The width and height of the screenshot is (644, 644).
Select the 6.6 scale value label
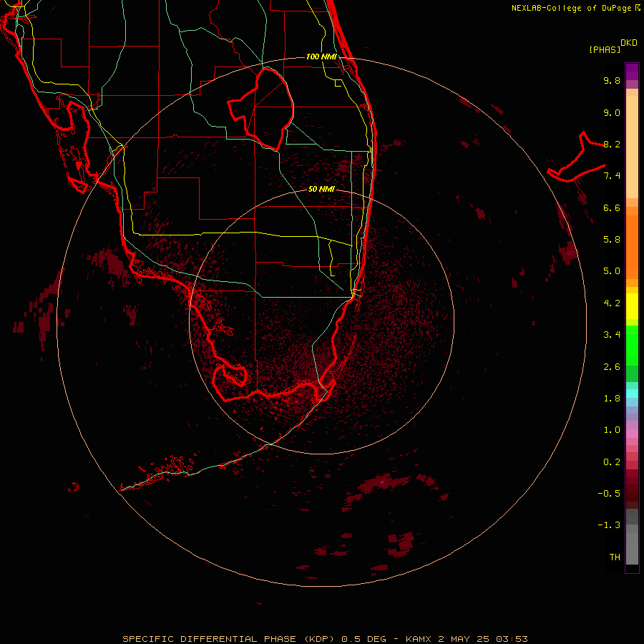click(612, 208)
